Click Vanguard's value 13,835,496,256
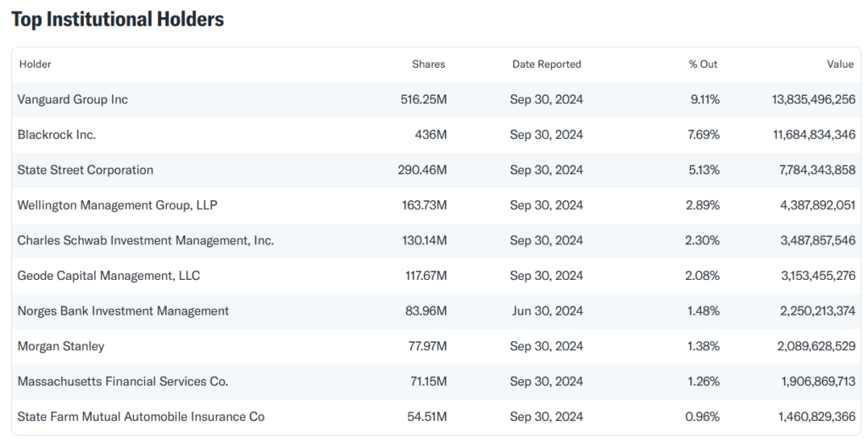The image size is (868, 442). pyautogui.click(x=813, y=99)
